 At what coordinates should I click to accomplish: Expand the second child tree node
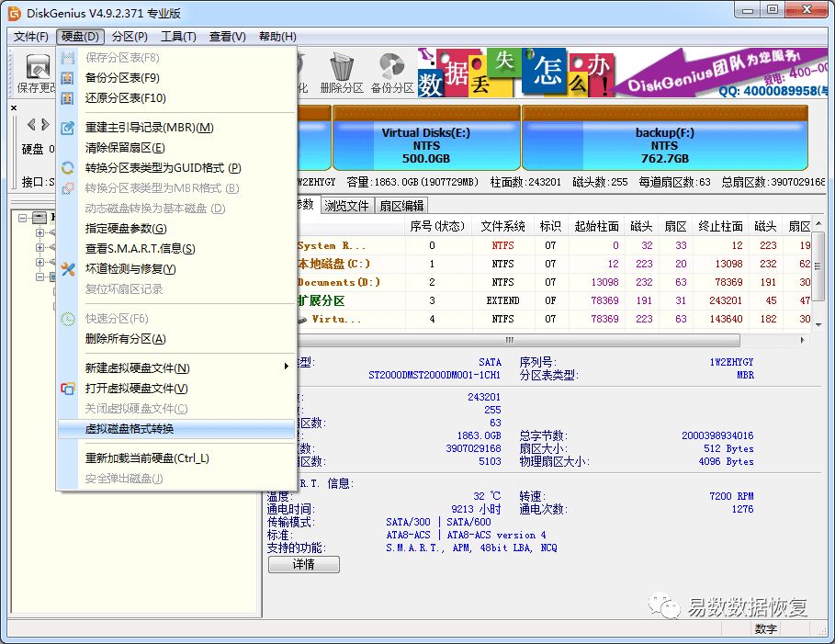[39, 248]
